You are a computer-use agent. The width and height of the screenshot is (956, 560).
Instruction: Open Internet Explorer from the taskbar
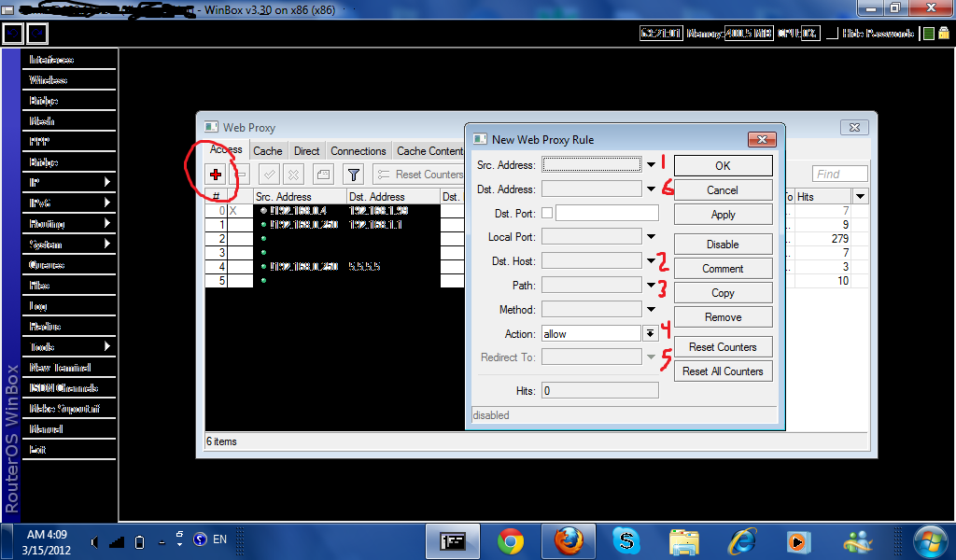742,541
